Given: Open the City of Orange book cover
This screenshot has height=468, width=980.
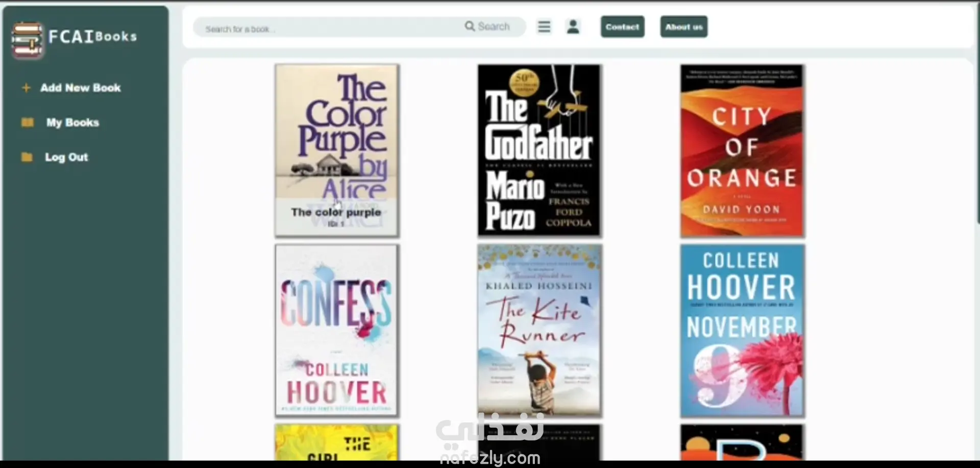Looking at the screenshot, I should 742,151.
